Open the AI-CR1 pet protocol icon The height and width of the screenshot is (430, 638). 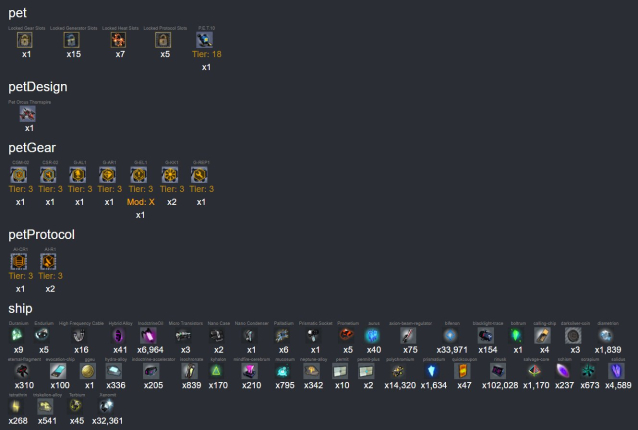tap(20, 262)
